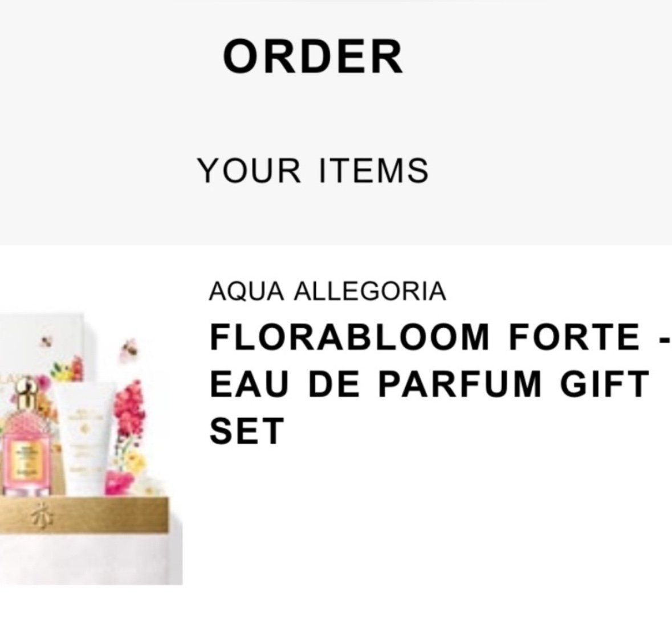The width and height of the screenshot is (672, 634).
Task: Click the word SET in product title
Action: 247,431
